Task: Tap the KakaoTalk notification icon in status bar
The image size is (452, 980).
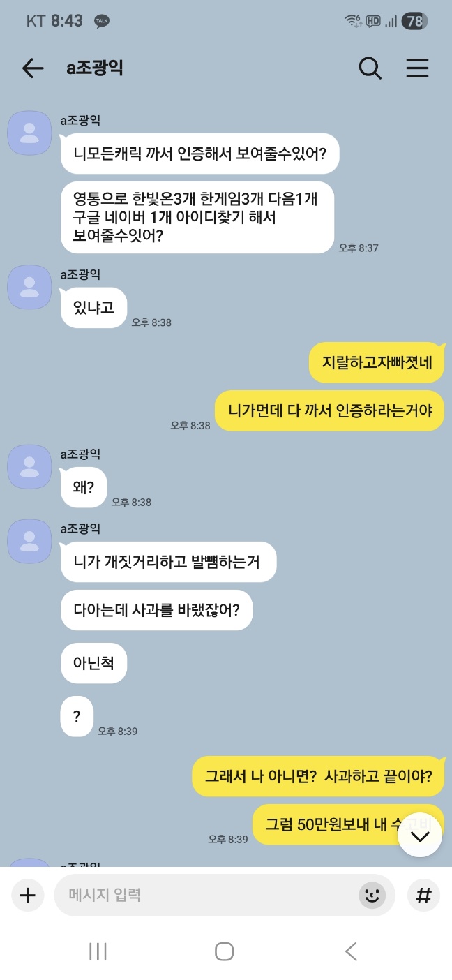Action: 102,21
